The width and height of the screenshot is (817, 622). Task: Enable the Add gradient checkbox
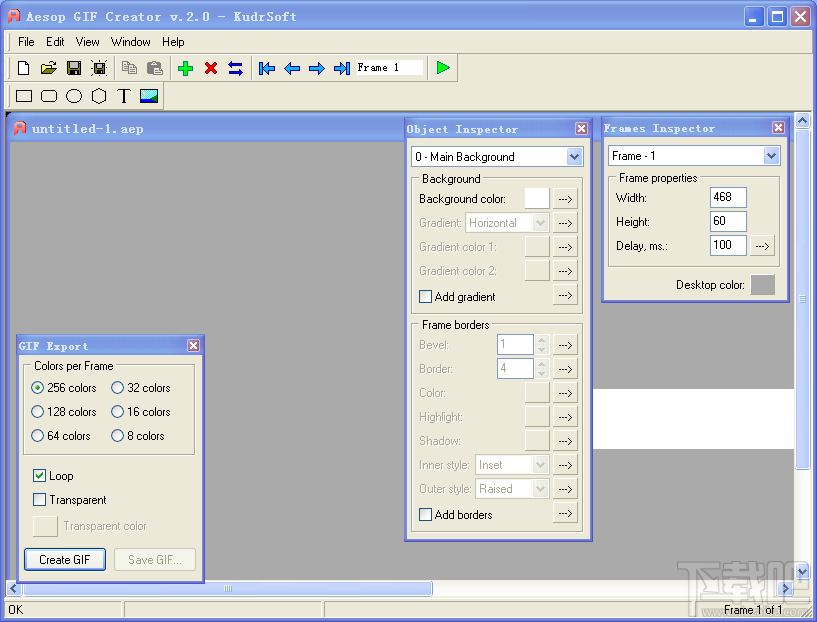point(426,297)
